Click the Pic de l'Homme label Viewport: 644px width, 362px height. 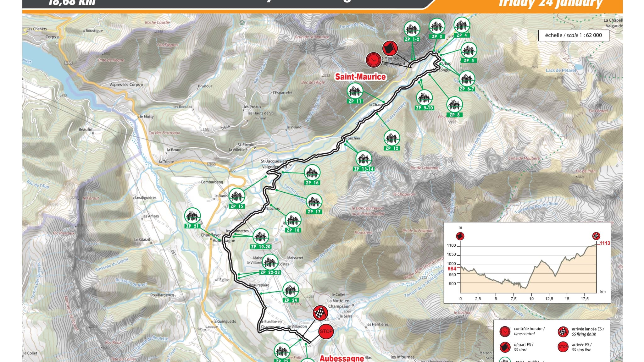(x=424, y=168)
